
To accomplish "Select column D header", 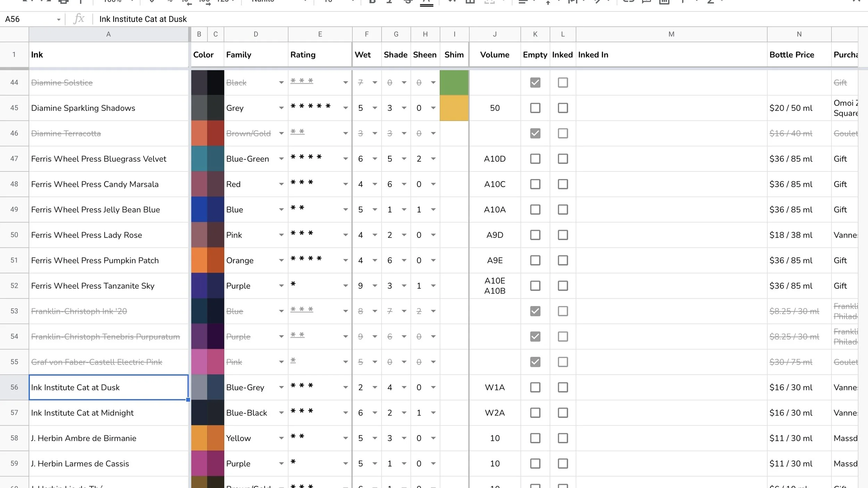I will click(x=256, y=34).
